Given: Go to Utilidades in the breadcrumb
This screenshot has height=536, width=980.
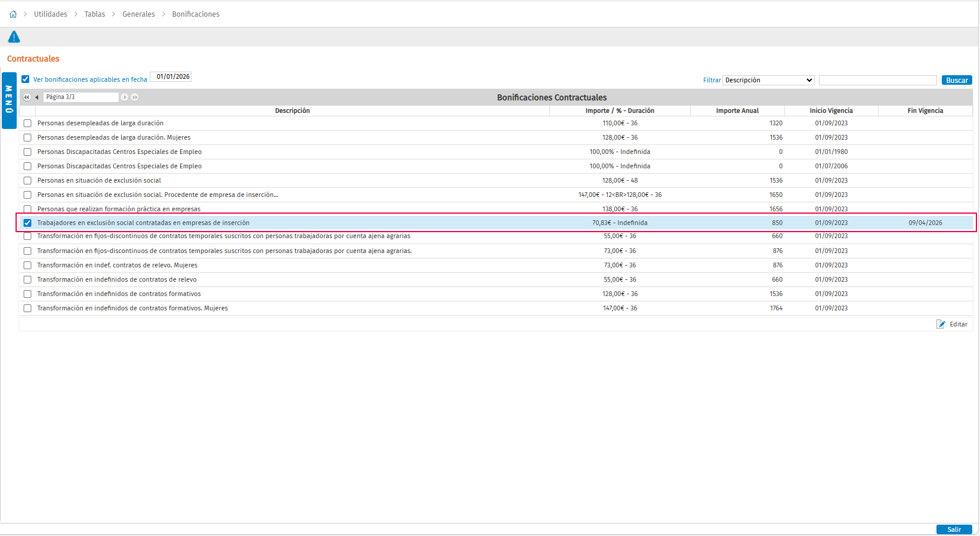Looking at the screenshot, I should (51, 14).
